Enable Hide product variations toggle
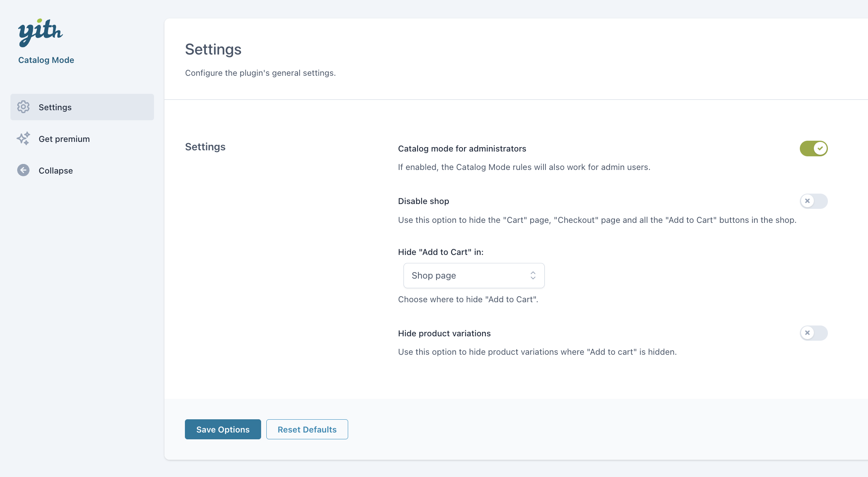This screenshot has width=868, height=477. [814, 332]
